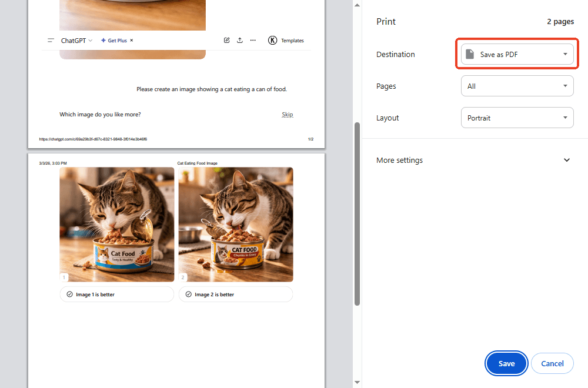Click the circled K Templates icon
The width and height of the screenshot is (588, 388).
pos(272,40)
